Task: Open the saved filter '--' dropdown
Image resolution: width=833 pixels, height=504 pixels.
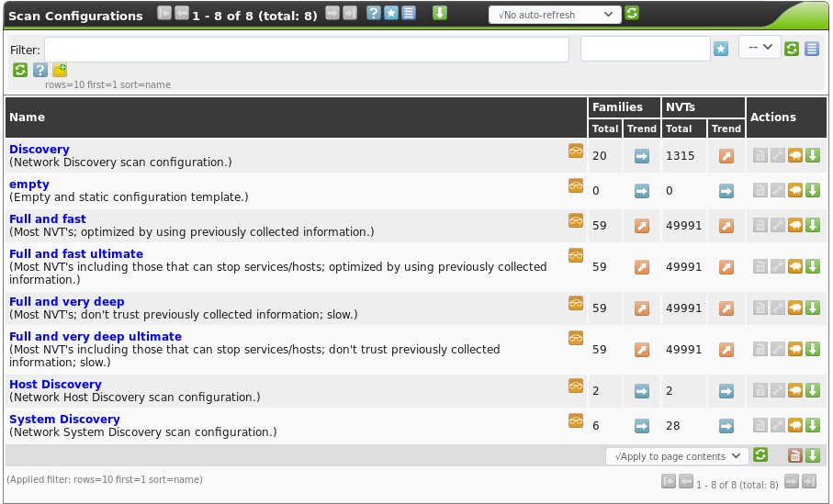Action: click(760, 48)
